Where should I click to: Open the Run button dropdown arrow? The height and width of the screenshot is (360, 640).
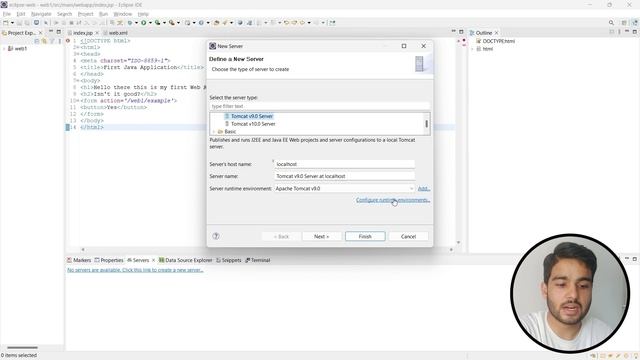pyautogui.click(x=150, y=23)
